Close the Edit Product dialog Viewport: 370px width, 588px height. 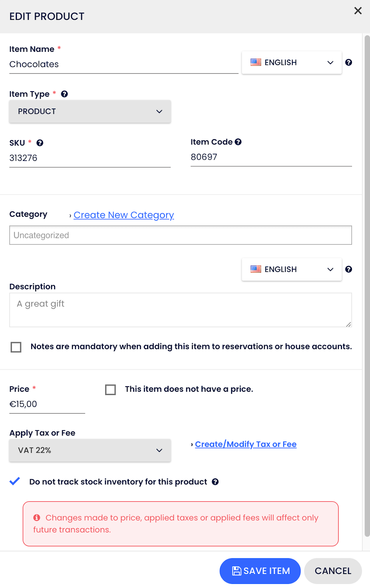click(358, 11)
